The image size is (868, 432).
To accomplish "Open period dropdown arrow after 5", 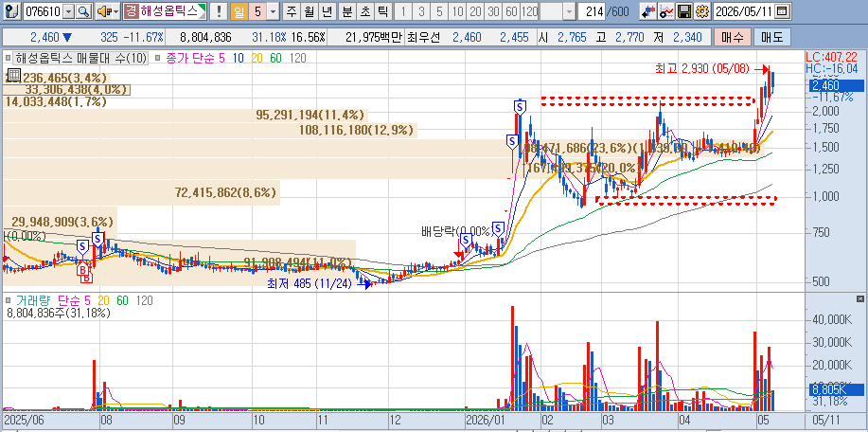I will pos(273,10).
